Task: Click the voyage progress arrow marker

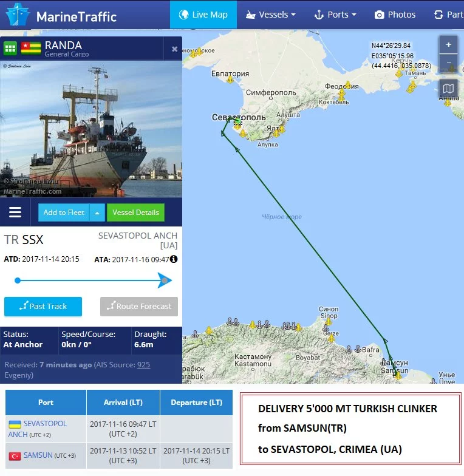Action: (x=165, y=280)
